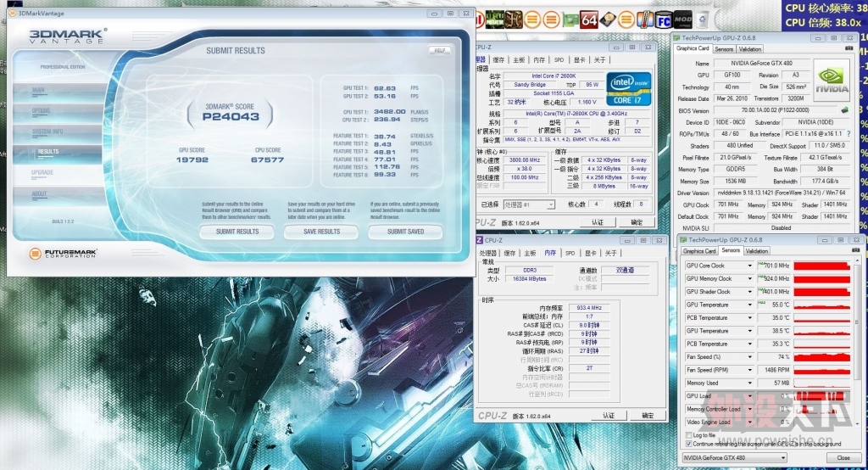Click the Fan Speed (%) red sensor graph
Screen dimensions: 868x470
(821, 357)
